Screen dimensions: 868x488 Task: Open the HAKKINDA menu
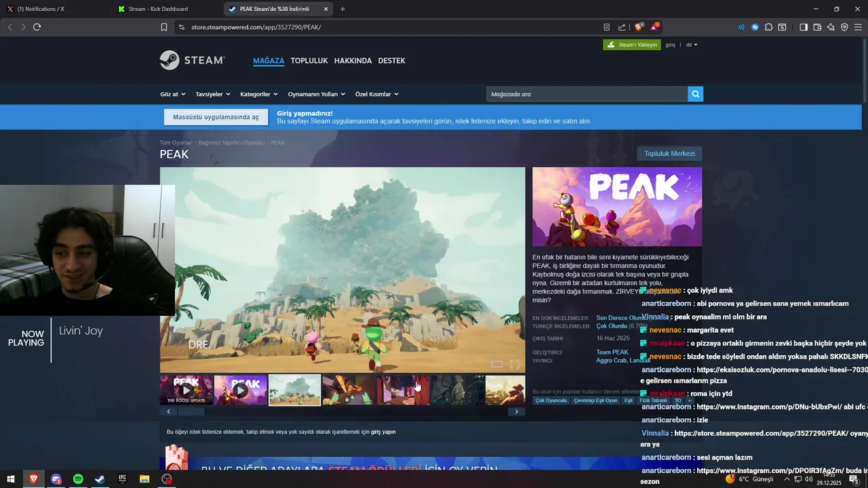(353, 60)
